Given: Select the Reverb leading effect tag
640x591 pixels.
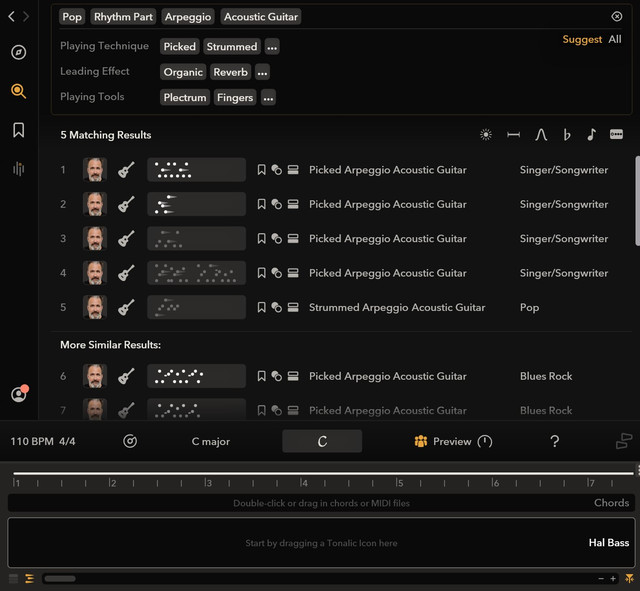Looking at the screenshot, I should pyautogui.click(x=231, y=72).
